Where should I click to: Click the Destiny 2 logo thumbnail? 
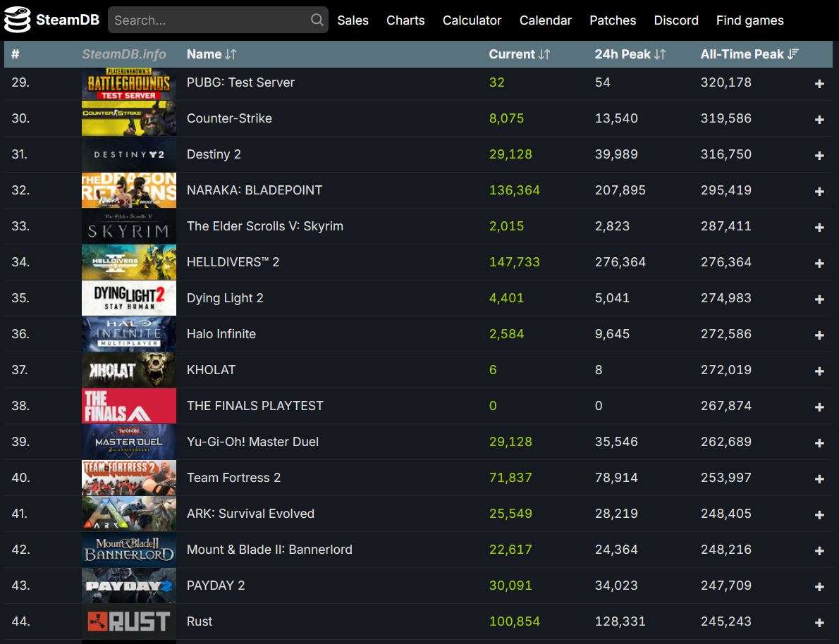(x=129, y=154)
